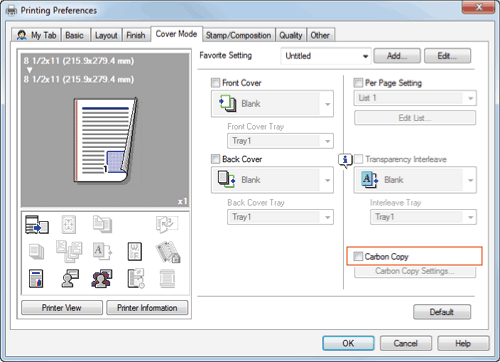This screenshot has width=500, height=362.
Task: Click the upper '8 1/2x11 (215.9x279.4 mm)' text
Action: pyautogui.click(x=79, y=61)
